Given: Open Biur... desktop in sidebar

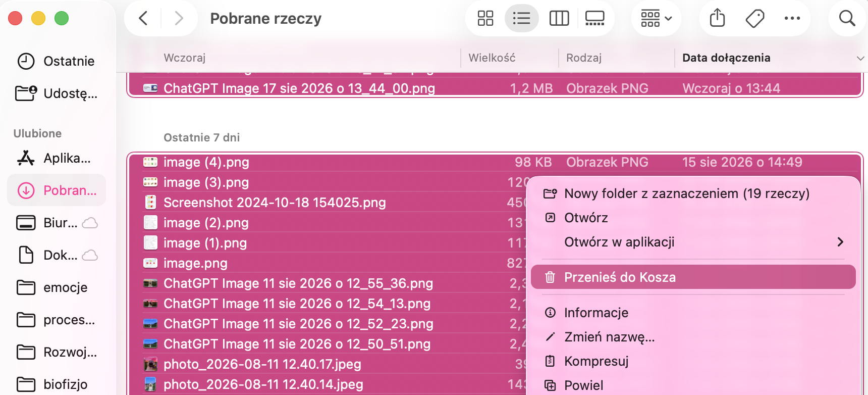Looking at the screenshot, I should [57, 223].
